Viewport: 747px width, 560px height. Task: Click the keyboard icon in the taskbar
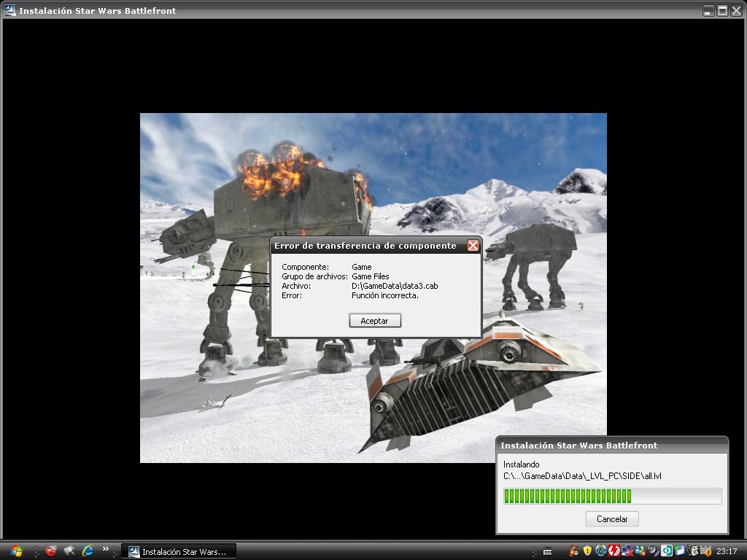[x=547, y=551]
